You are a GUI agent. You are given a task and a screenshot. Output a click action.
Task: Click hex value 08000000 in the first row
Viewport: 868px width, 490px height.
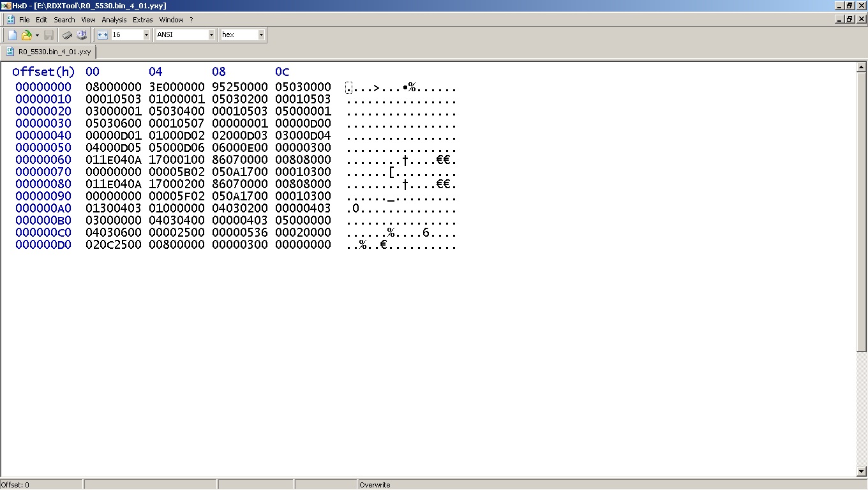pos(114,87)
